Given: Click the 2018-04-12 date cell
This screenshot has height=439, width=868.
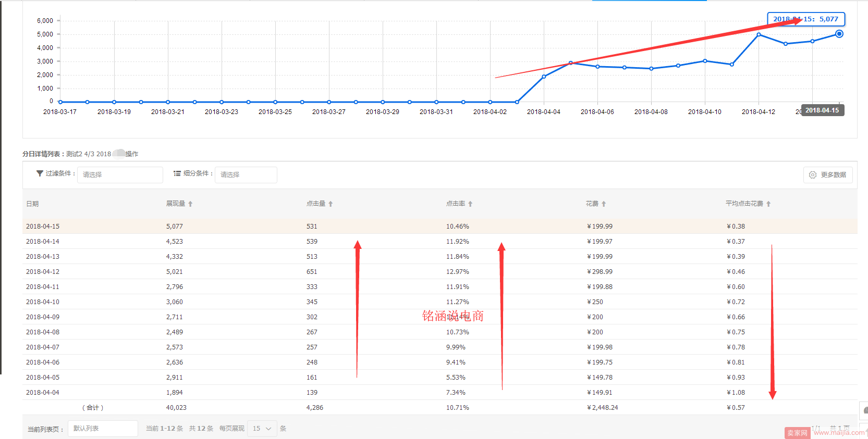Looking at the screenshot, I should click(43, 272).
